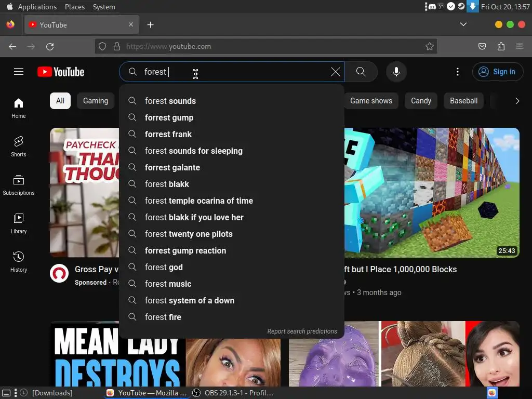The height and width of the screenshot is (399, 532).
Task: Open Library in the sidebar
Action: click(x=19, y=223)
